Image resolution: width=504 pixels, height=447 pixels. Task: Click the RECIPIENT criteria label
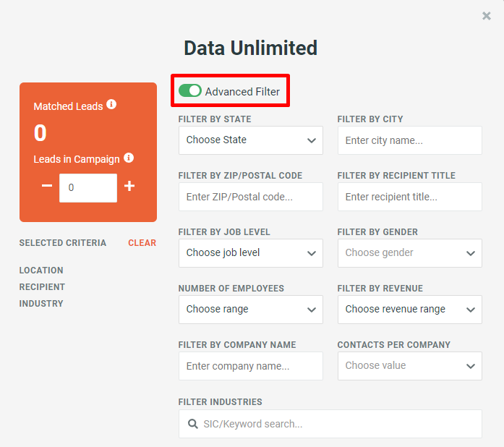(42, 287)
